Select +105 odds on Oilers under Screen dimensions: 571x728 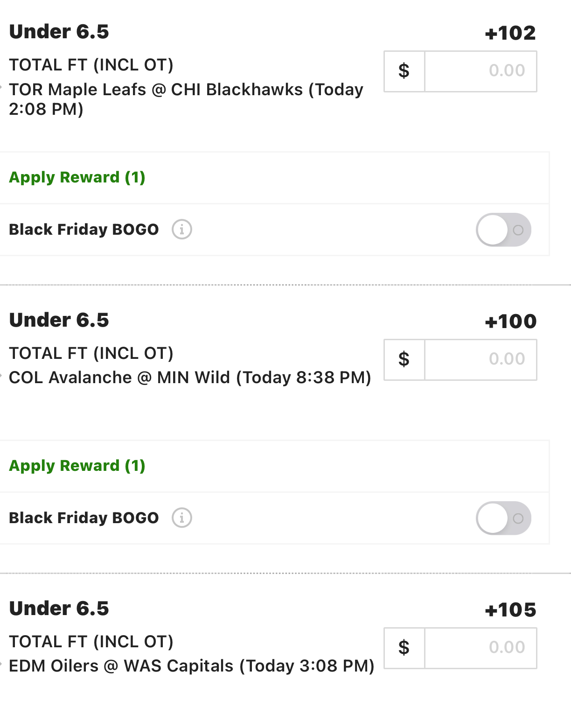tap(510, 610)
